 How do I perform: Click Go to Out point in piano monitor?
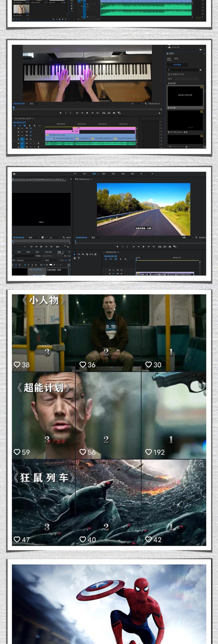pyautogui.click(x=97, y=113)
